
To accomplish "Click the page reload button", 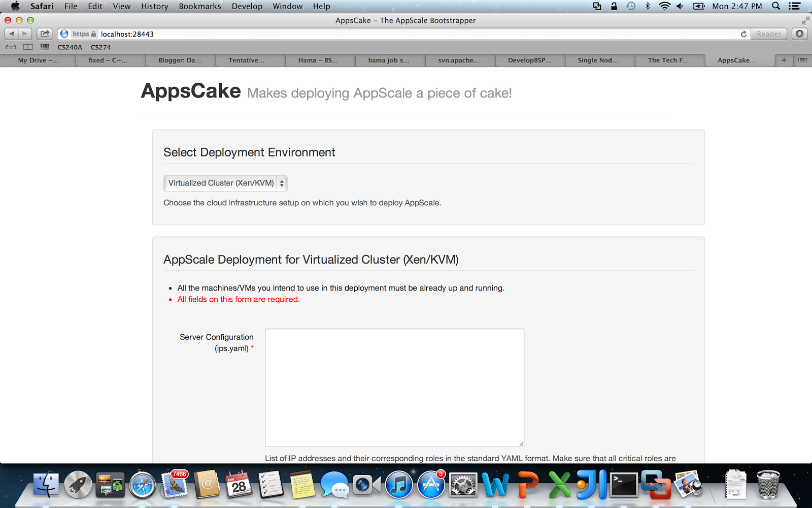I will click(x=743, y=34).
